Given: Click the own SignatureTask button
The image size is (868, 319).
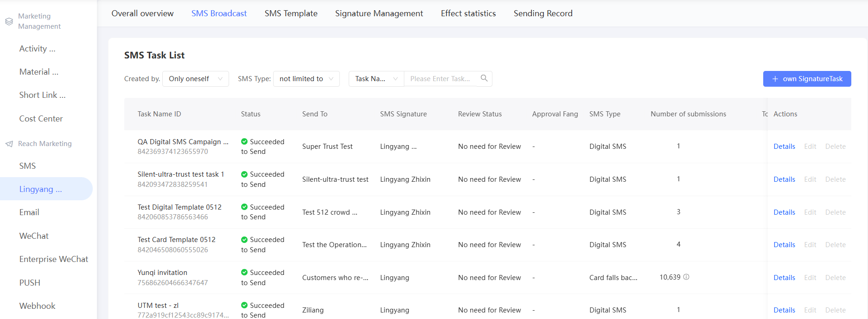Looking at the screenshot, I should click(807, 79).
